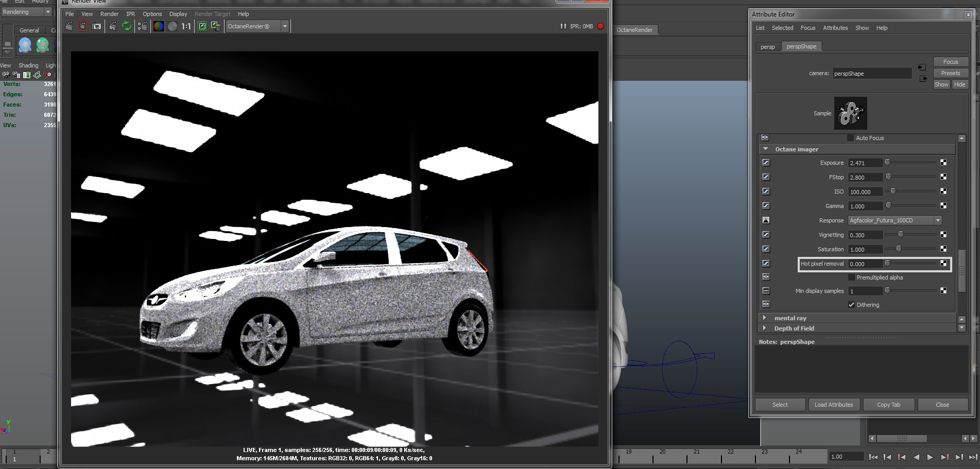
Task: Open the Options menu in Render View
Action: 152,14
